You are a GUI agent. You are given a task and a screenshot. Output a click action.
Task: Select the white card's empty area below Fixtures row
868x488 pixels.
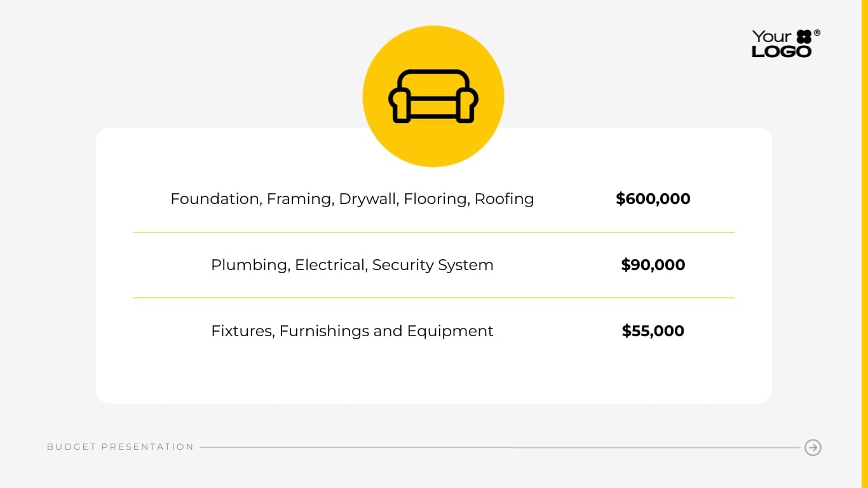click(x=433, y=375)
